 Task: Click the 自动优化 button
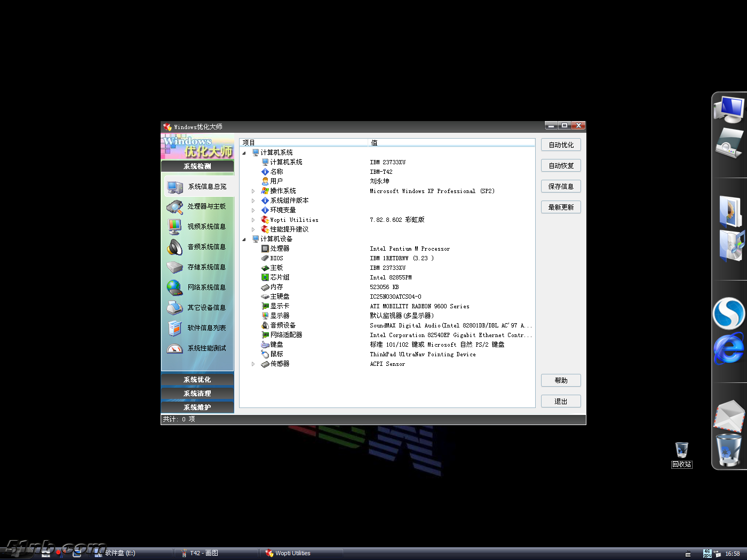pyautogui.click(x=561, y=145)
